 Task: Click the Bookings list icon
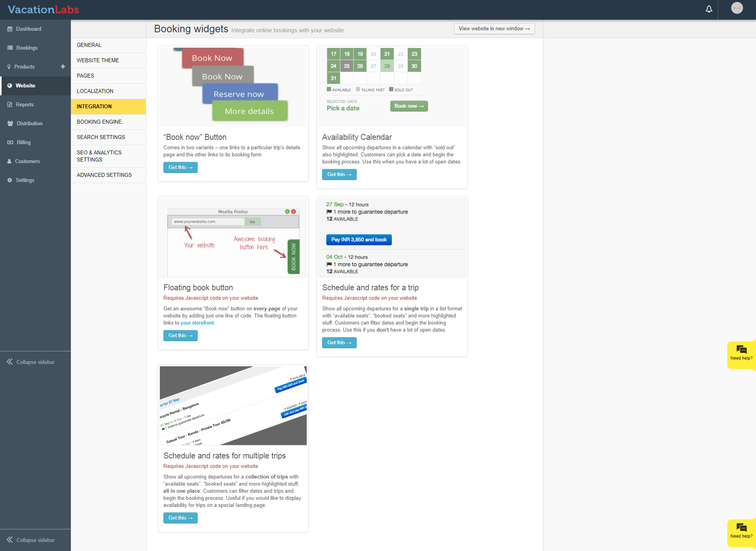pos(10,48)
